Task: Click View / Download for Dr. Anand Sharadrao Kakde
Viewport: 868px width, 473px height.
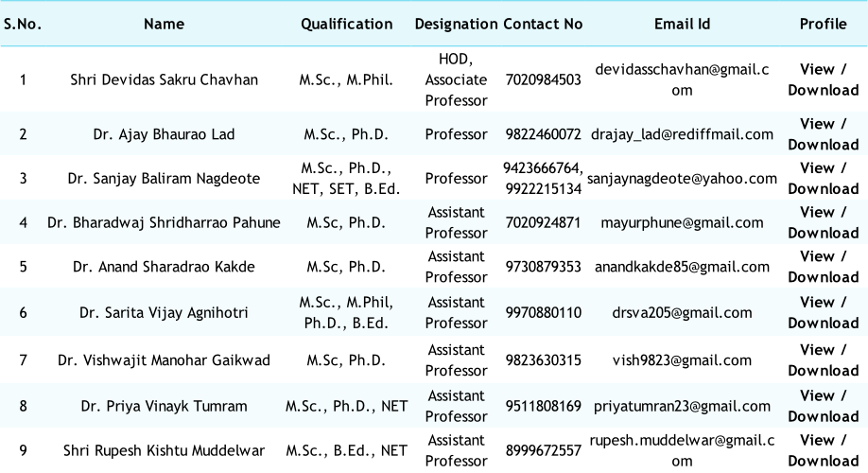Action: point(823,267)
